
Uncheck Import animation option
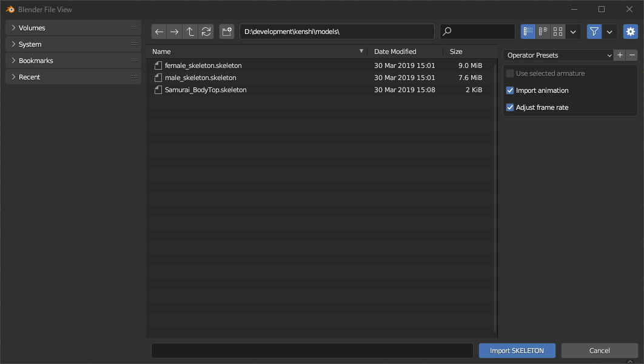510,90
